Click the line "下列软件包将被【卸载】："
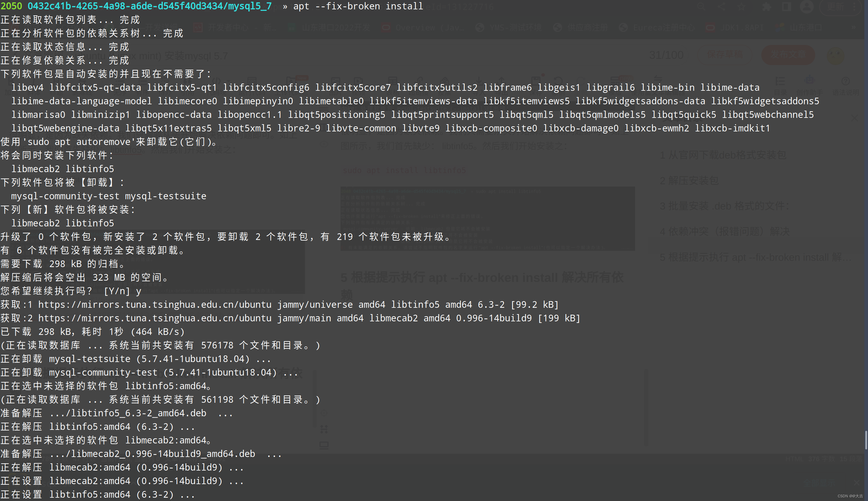This screenshot has width=868, height=501. click(63, 182)
